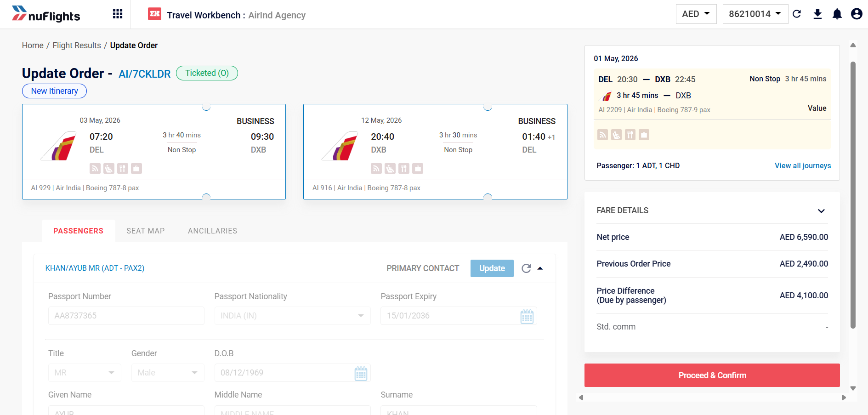Open the AED currency dropdown

coord(696,14)
